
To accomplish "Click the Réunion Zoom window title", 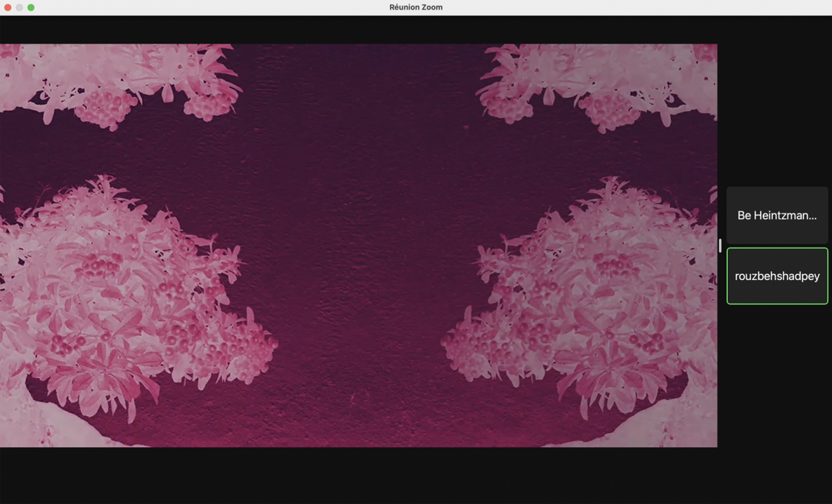I will point(416,7).
